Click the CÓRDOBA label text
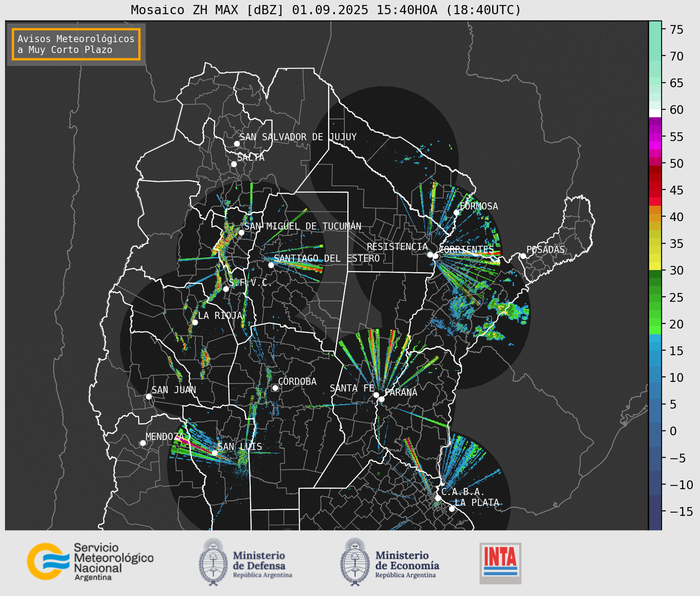The height and width of the screenshot is (596, 700). point(297,381)
